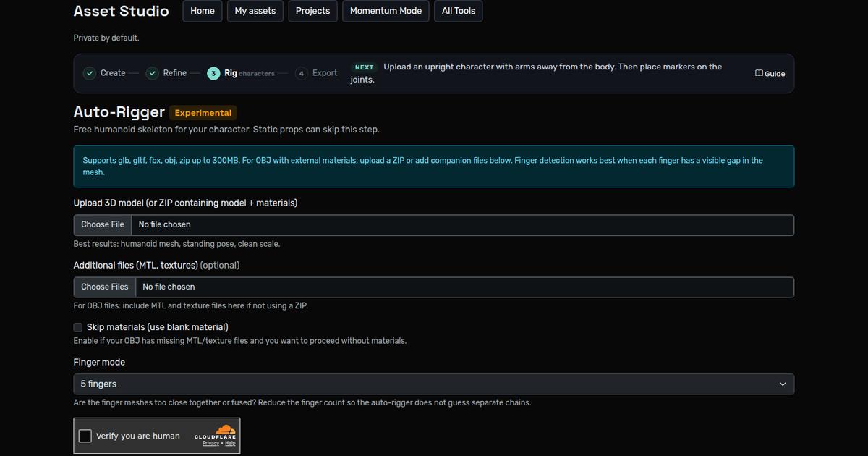Open the Projects page

(x=312, y=12)
